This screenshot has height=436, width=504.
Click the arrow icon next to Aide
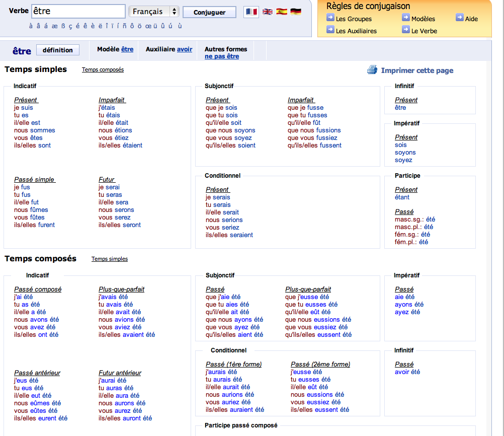[460, 18]
